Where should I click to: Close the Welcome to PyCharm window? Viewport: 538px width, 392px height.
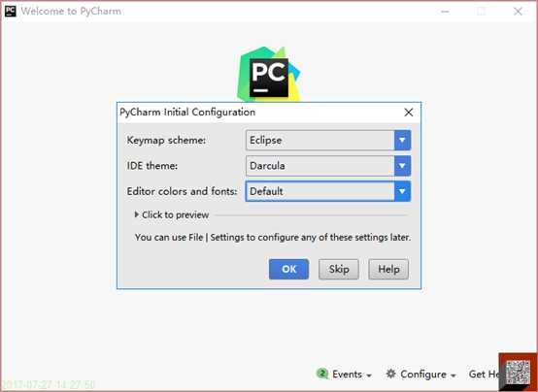(518, 12)
